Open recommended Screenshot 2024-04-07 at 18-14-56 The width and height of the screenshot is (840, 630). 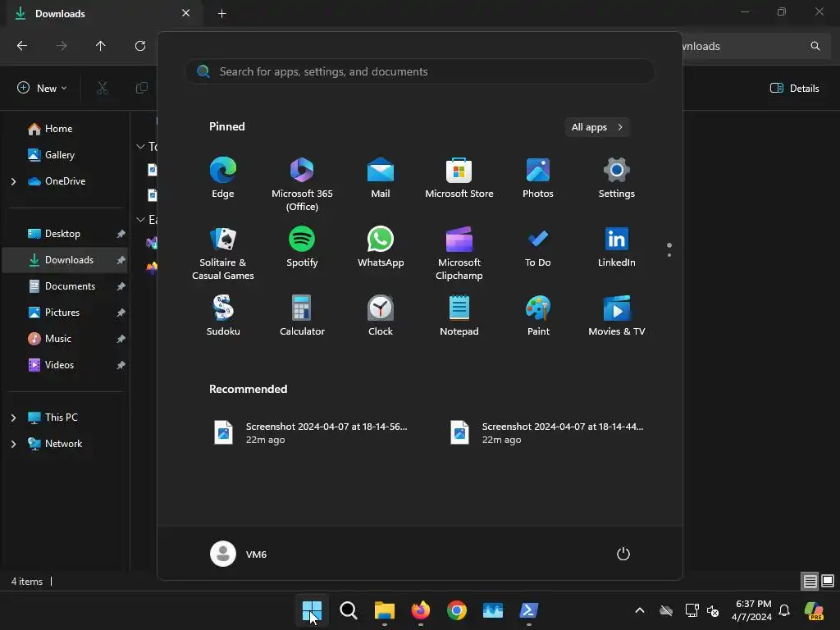[311, 433]
